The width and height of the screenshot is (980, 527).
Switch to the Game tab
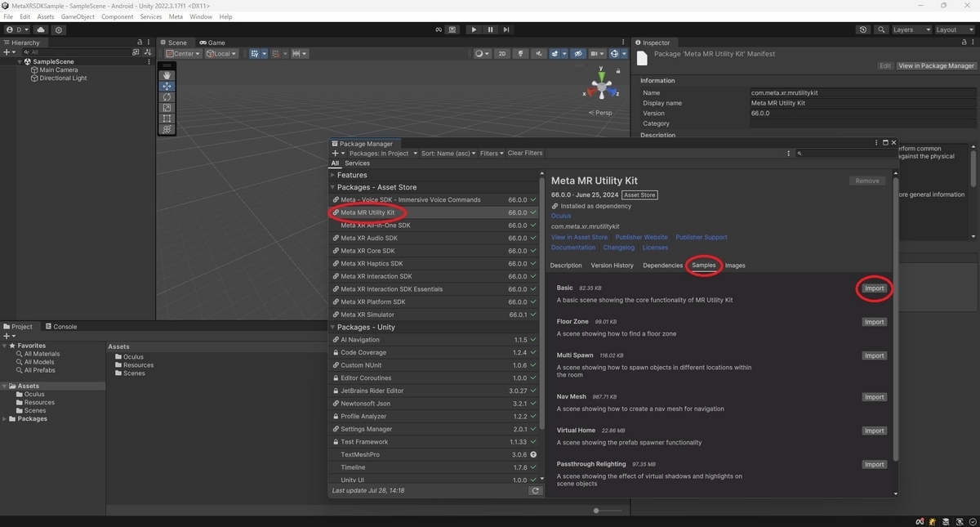pyautogui.click(x=212, y=42)
